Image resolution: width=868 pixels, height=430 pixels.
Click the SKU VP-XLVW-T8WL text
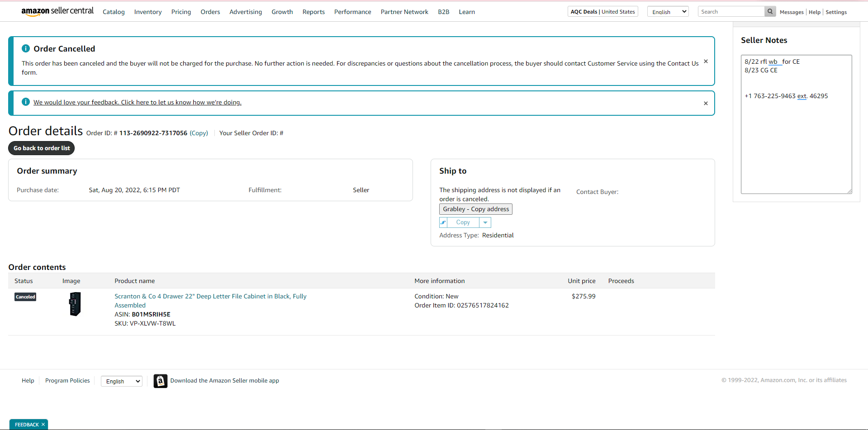[x=145, y=323]
